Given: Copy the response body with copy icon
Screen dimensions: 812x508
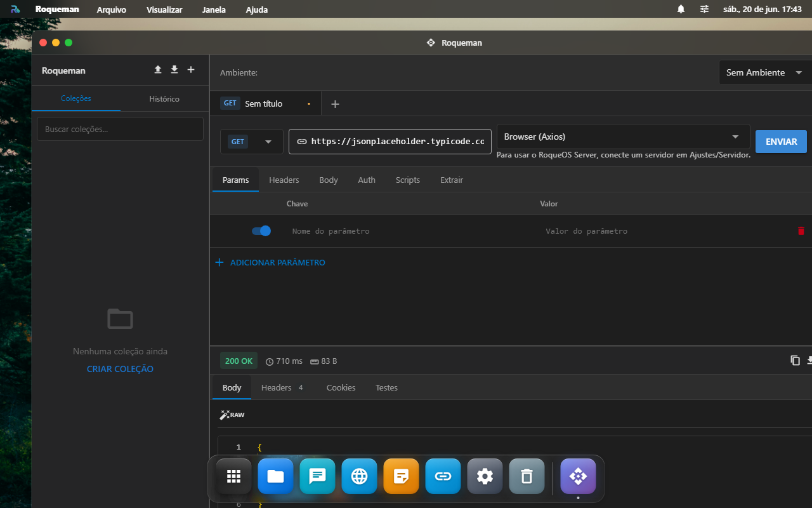Looking at the screenshot, I should (795, 361).
